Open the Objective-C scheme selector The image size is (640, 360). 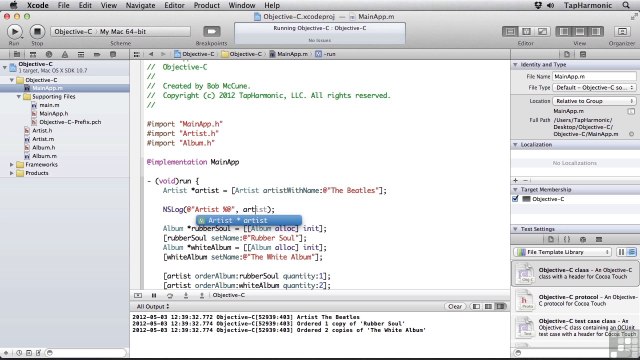pos(120,31)
